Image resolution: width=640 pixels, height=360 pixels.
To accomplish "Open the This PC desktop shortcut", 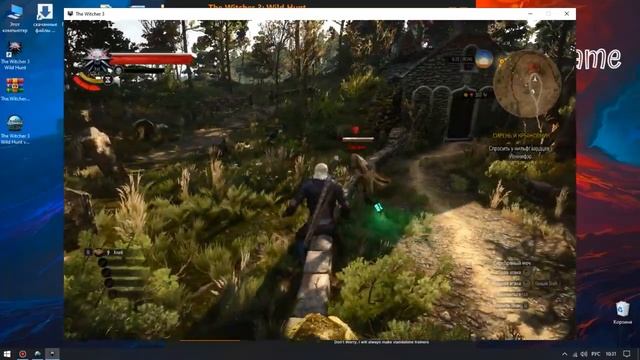I will click(x=15, y=18).
